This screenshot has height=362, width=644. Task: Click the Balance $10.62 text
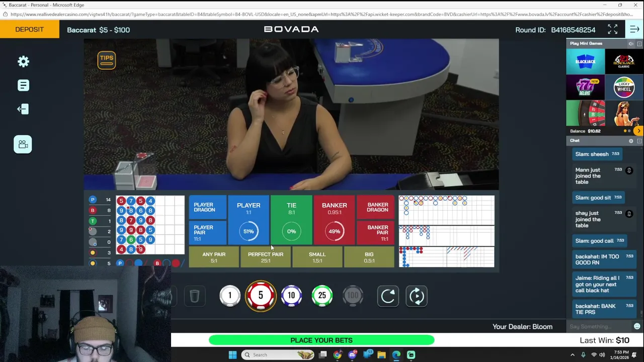585,131
